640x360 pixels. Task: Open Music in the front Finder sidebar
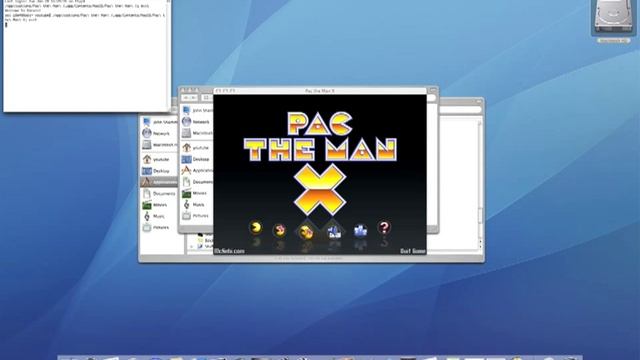(x=196, y=204)
